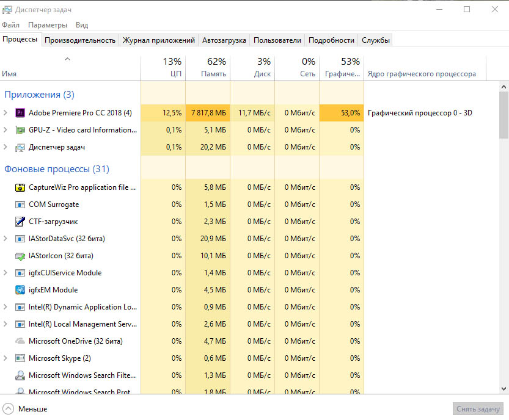Viewport: 509px width, 420px height.
Task: Select the COM Surrogate process name
Action: [54, 205]
